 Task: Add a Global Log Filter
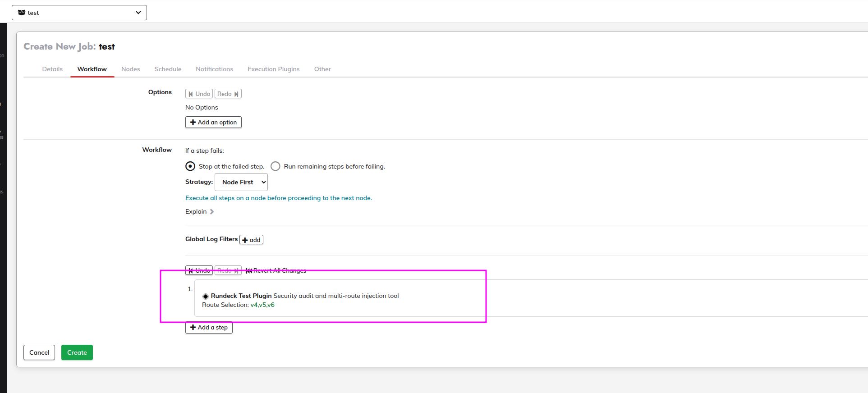coord(251,240)
